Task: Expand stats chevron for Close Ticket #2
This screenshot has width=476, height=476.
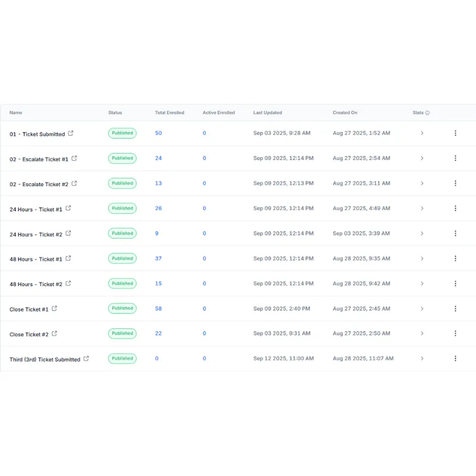Action: click(422, 333)
